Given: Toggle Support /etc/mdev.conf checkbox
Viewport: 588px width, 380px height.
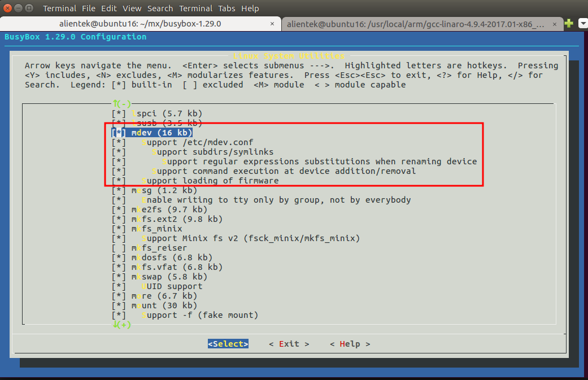Looking at the screenshot, I should [x=119, y=142].
